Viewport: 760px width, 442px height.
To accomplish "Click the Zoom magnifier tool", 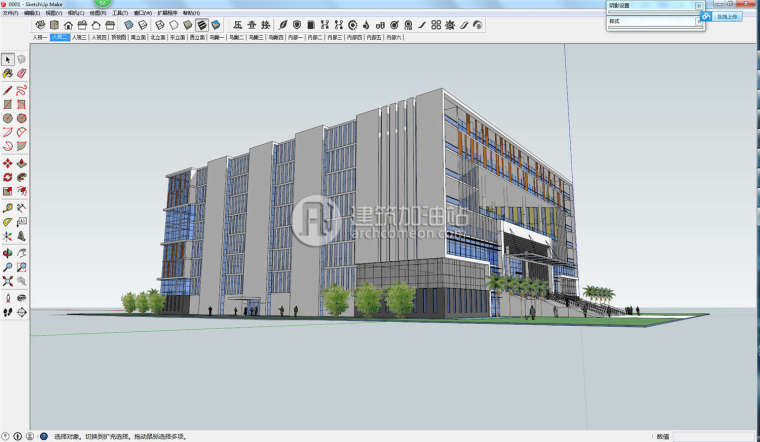I will 8,267.
